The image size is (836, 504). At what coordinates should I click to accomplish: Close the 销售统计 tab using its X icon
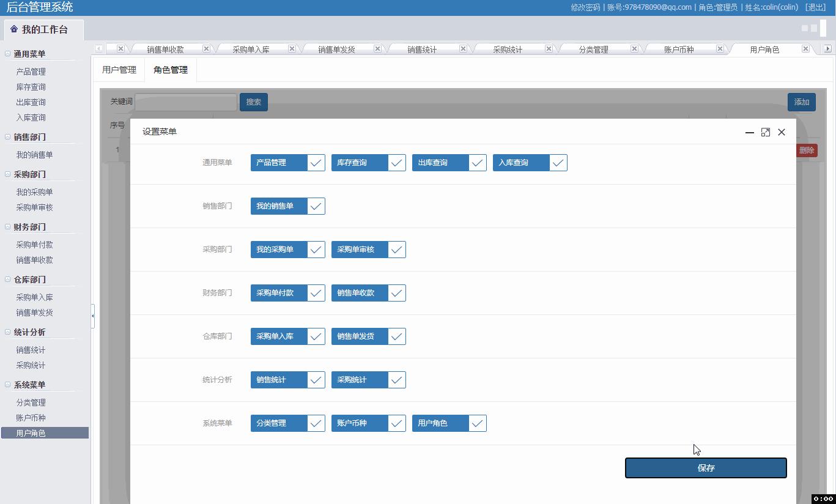click(463, 49)
